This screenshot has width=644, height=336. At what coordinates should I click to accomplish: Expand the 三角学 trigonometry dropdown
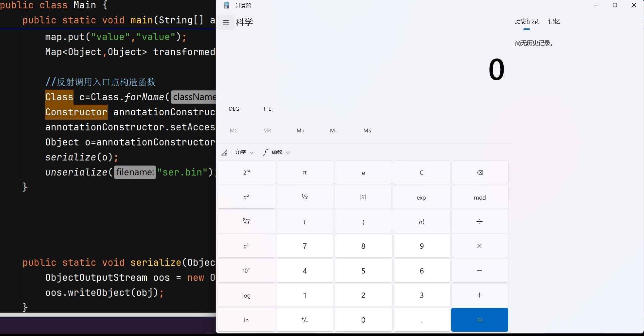pyautogui.click(x=238, y=152)
